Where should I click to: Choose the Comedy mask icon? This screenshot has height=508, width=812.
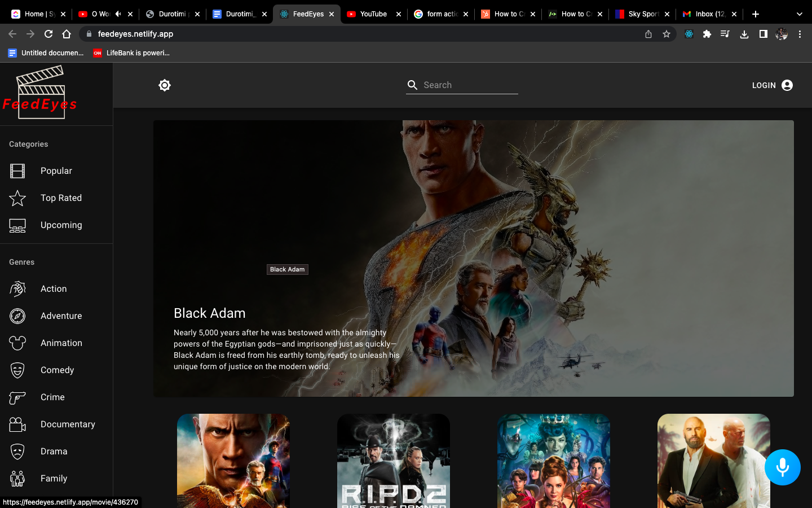17,370
